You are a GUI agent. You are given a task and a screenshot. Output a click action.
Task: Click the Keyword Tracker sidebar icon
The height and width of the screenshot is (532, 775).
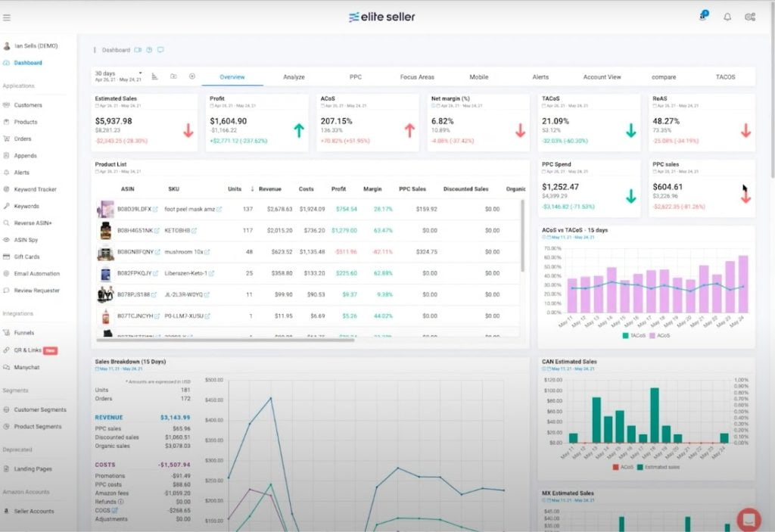tap(6, 189)
